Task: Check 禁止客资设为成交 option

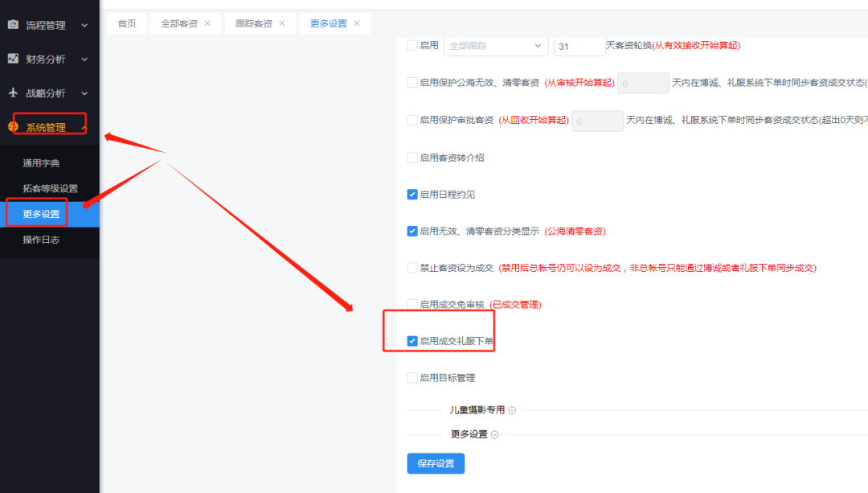Action: click(412, 267)
